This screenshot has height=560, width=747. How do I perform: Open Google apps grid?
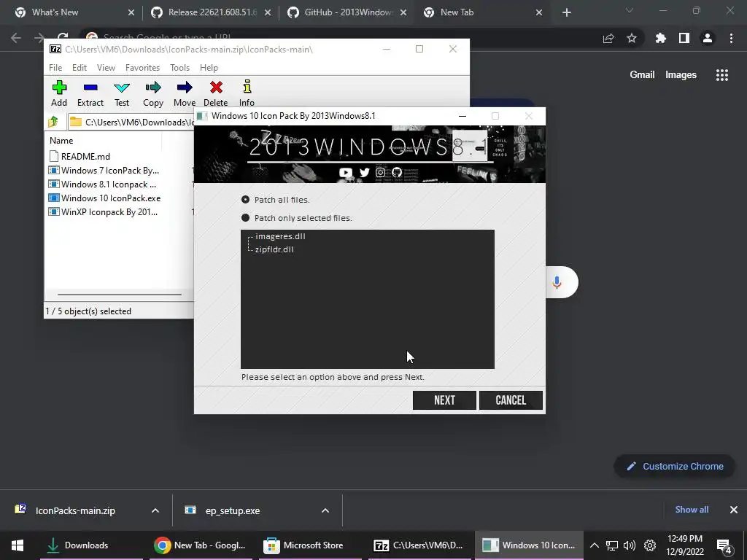coord(722,75)
